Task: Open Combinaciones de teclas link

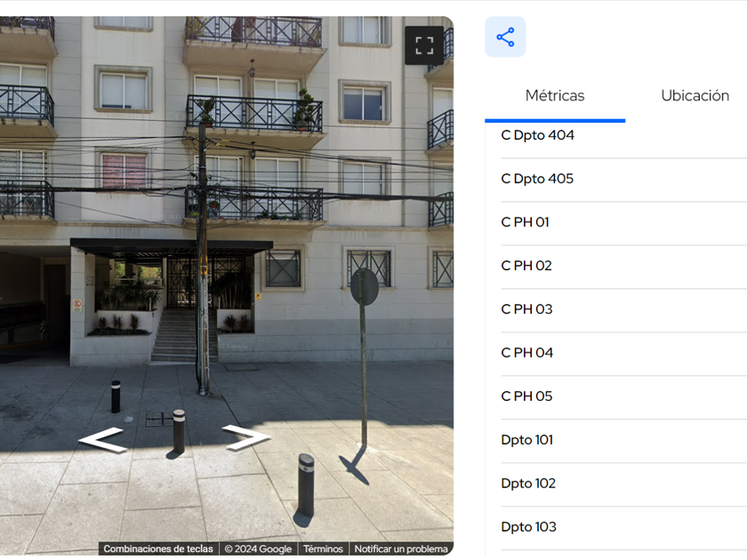Action: pos(158,548)
